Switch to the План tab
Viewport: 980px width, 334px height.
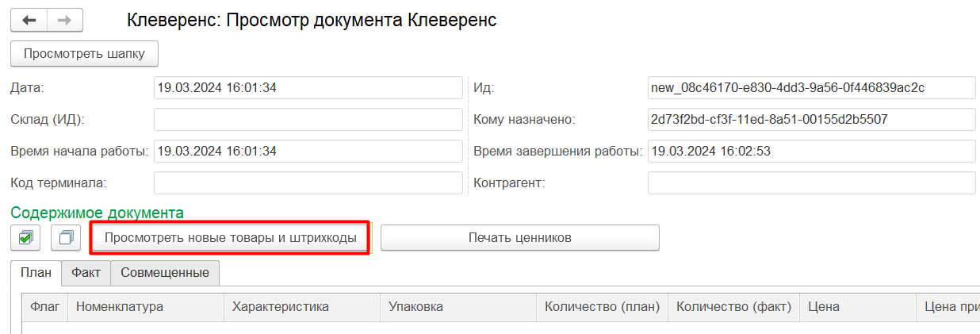pos(36,273)
